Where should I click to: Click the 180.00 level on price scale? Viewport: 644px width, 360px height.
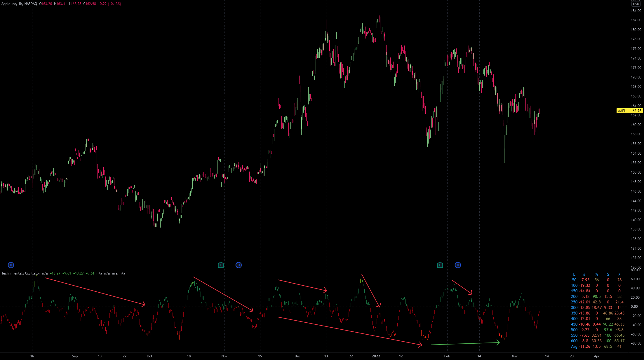pos(636,29)
